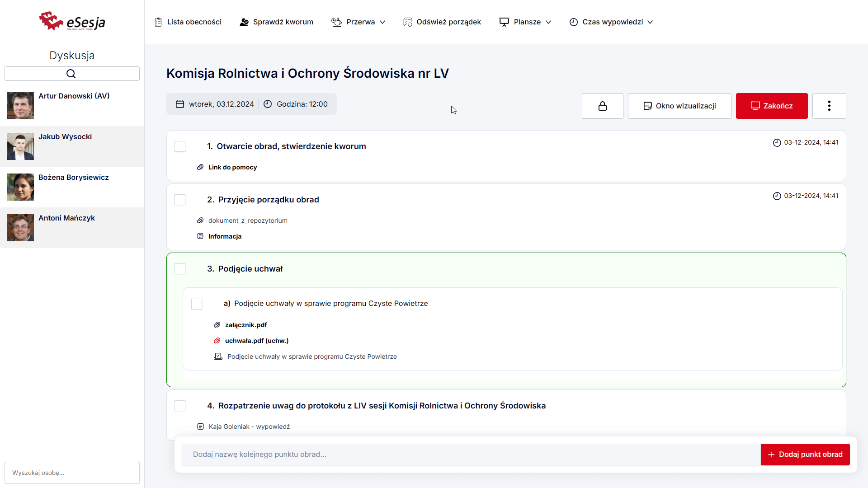Open the Czas wypowiedzi menu label
Screen dimensions: 868x488
[x=613, y=22]
